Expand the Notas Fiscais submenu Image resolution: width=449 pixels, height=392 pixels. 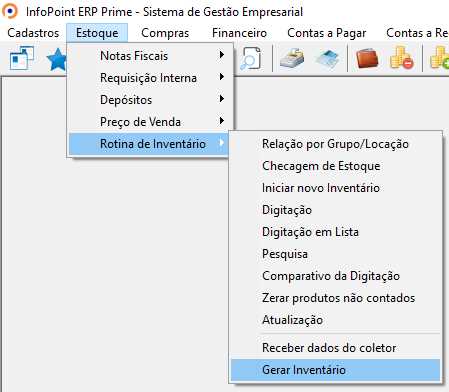148,56
